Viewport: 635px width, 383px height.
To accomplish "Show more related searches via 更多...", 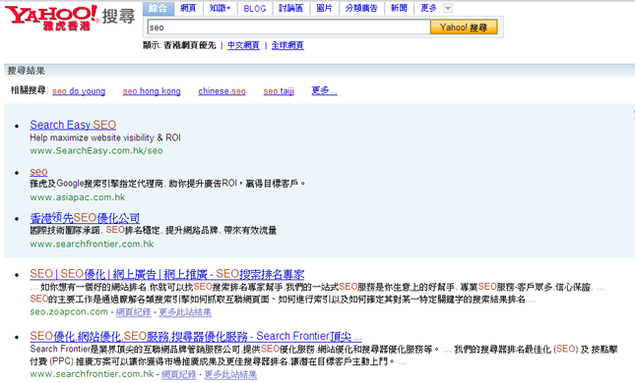I will pos(324,91).
